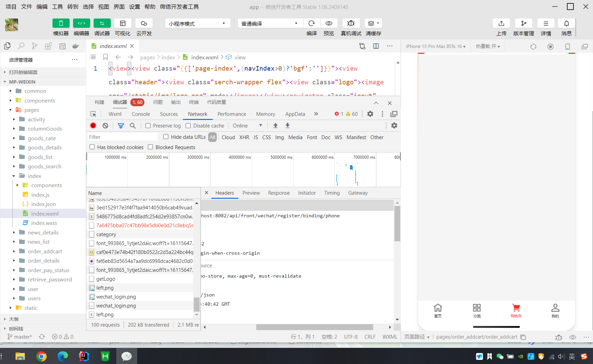This screenshot has height=364, width=593.
Task: Start real device debugging (真机调试)
Action: (x=351, y=23)
